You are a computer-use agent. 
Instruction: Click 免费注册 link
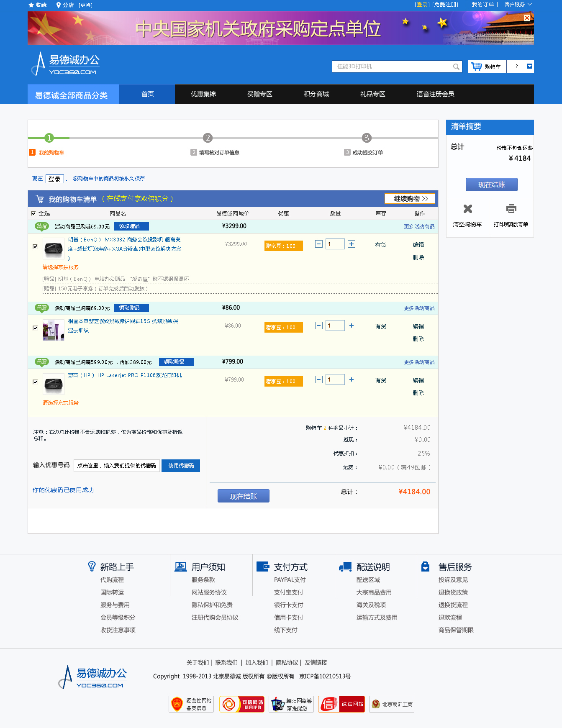coord(446,5)
